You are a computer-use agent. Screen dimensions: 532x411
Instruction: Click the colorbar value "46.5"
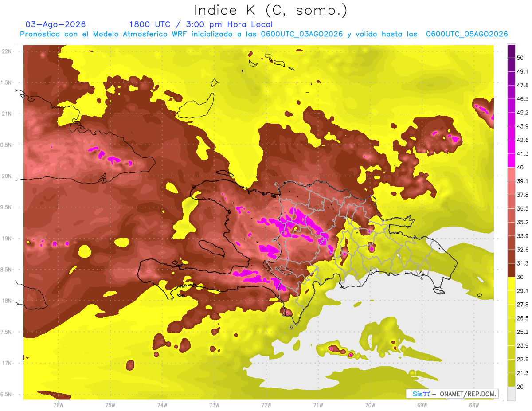tap(523, 99)
